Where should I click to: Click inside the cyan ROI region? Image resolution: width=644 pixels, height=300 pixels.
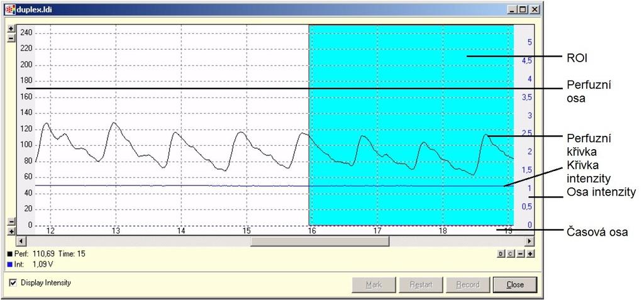[x=411, y=125]
